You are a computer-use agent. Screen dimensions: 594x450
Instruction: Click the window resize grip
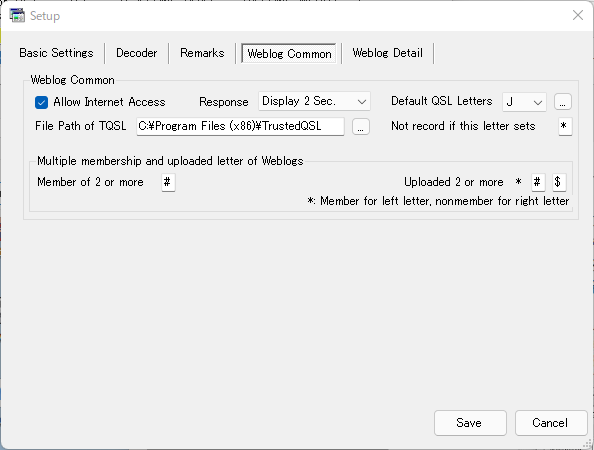[588, 445]
